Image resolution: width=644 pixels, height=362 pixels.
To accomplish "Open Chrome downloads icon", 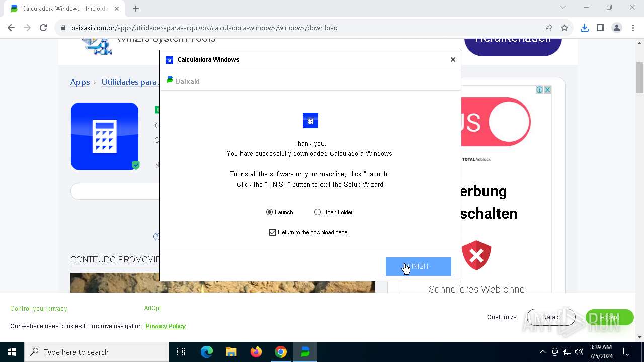I will (585, 28).
